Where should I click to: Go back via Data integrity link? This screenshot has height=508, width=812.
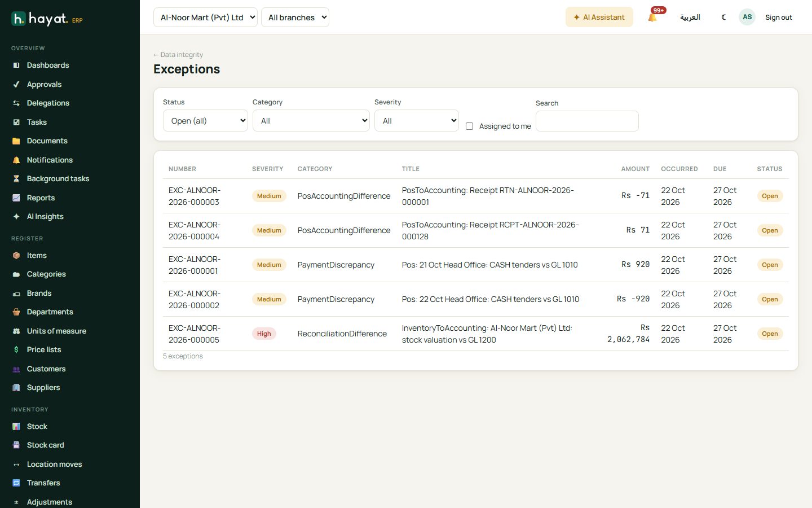pyautogui.click(x=178, y=55)
